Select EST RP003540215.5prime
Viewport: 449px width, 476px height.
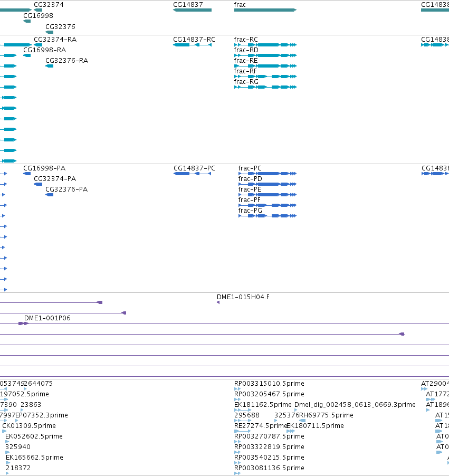(237, 463)
